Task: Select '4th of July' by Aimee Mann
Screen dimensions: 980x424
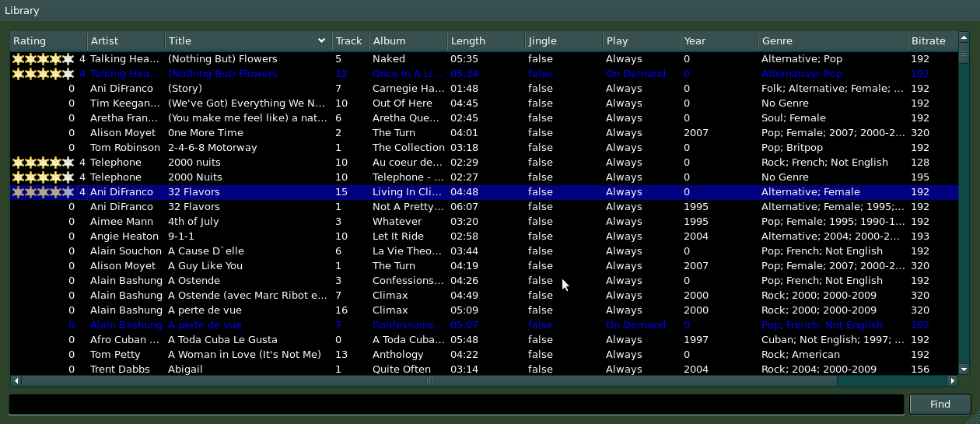Action: (x=194, y=222)
